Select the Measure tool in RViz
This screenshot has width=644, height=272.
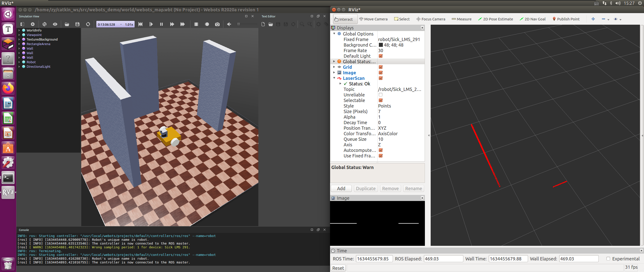click(461, 19)
